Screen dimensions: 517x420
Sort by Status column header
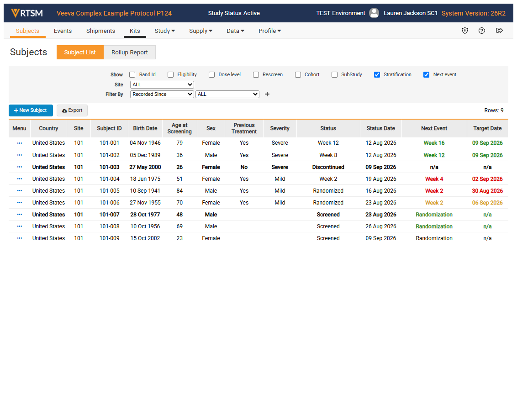coord(328,128)
